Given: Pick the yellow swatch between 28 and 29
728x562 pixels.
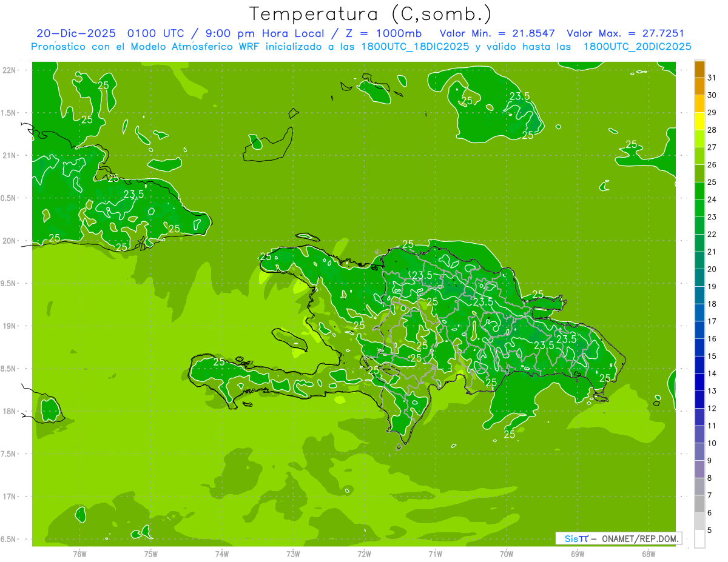Looking at the screenshot, I should tap(699, 121).
